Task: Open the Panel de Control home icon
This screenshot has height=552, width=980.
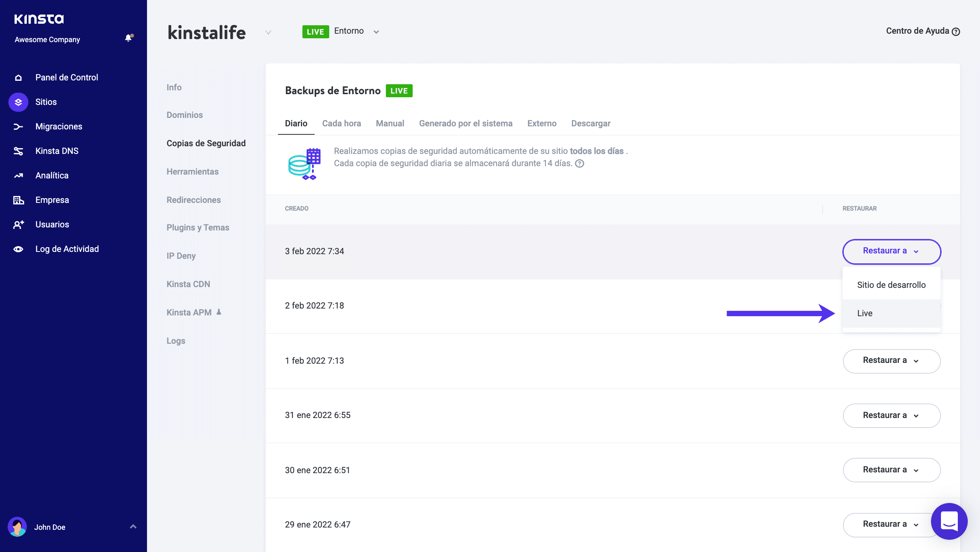Action: [x=18, y=77]
